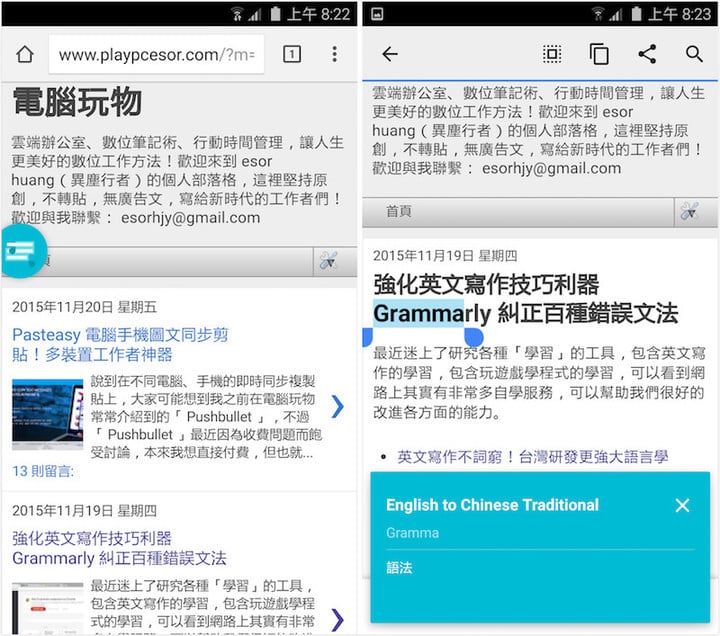The width and height of the screenshot is (720, 636).
Task: Tap the Search magnifier icon
Action: 694,54
